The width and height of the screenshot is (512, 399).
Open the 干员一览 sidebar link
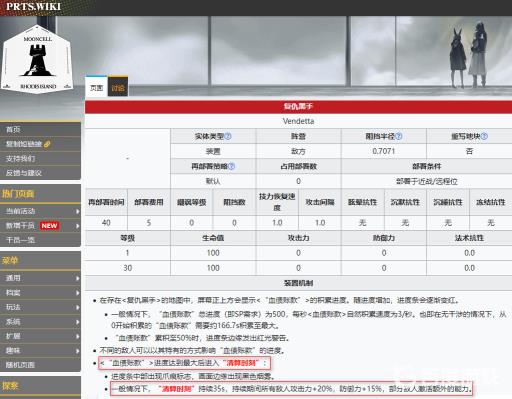click(20, 240)
